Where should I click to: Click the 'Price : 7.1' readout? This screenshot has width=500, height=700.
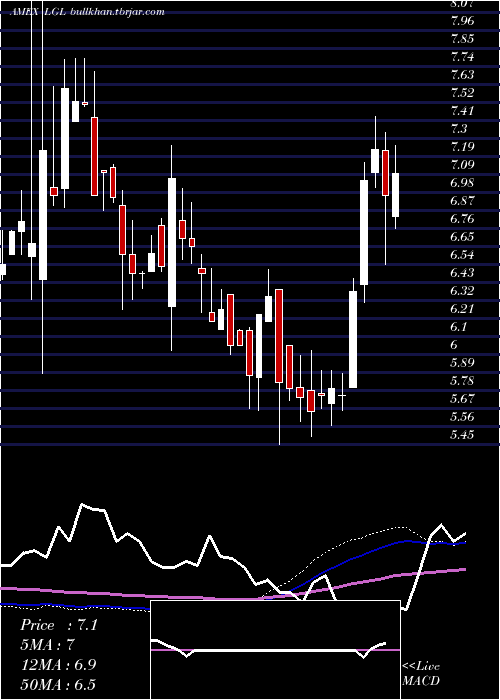point(59,625)
